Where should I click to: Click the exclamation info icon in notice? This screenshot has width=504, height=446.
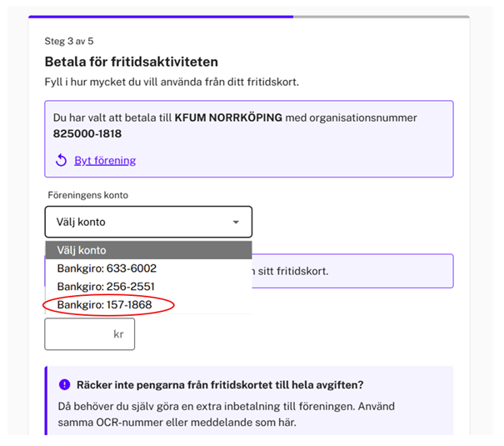[64, 384]
